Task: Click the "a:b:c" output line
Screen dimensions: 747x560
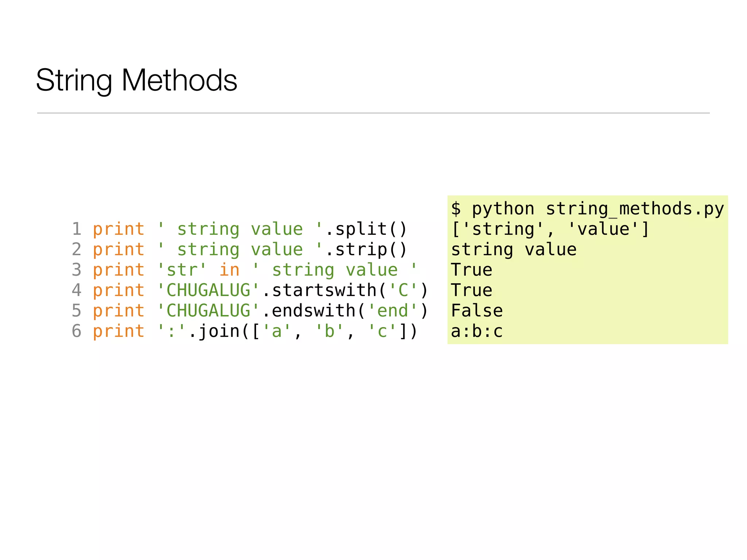Action: [477, 331]
